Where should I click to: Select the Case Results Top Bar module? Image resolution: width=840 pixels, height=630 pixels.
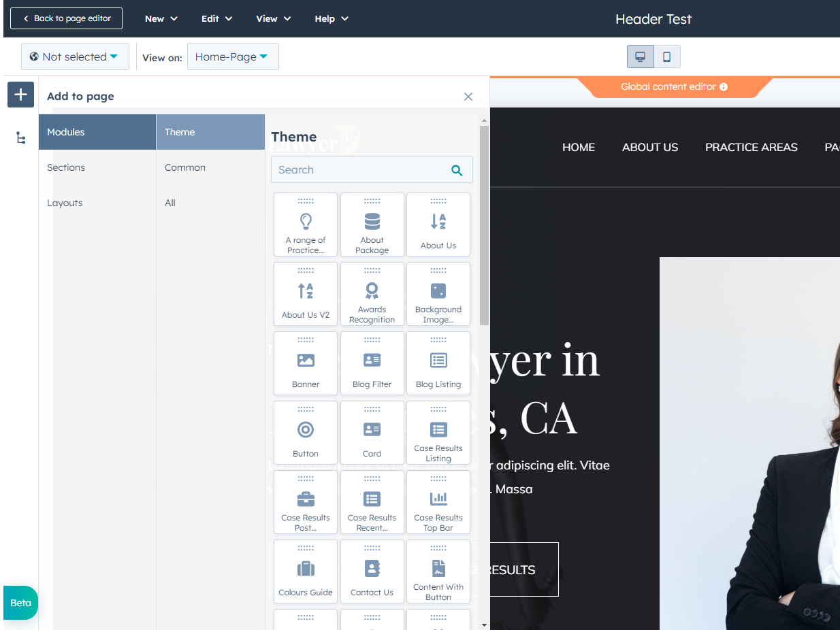point(438,502)
